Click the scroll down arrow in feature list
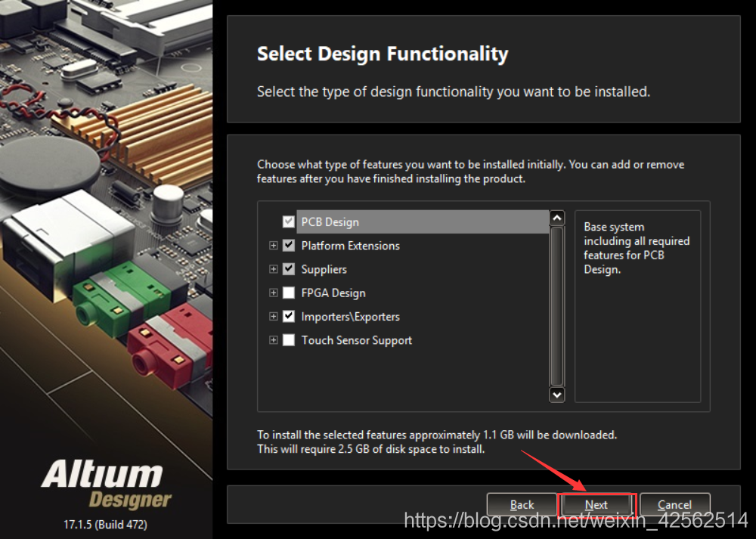This screenshot has width=756, height=539. tap(557, 395)
